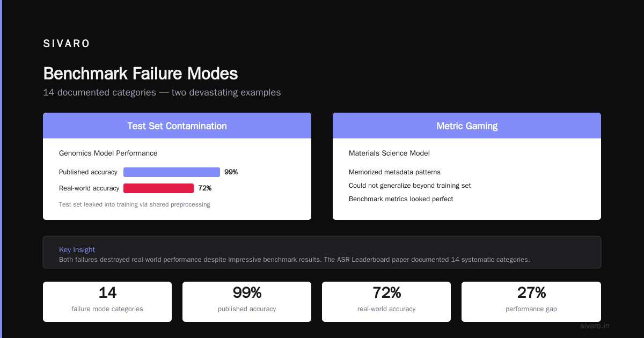Select the Genomics Model Performance label

(108, 153)
